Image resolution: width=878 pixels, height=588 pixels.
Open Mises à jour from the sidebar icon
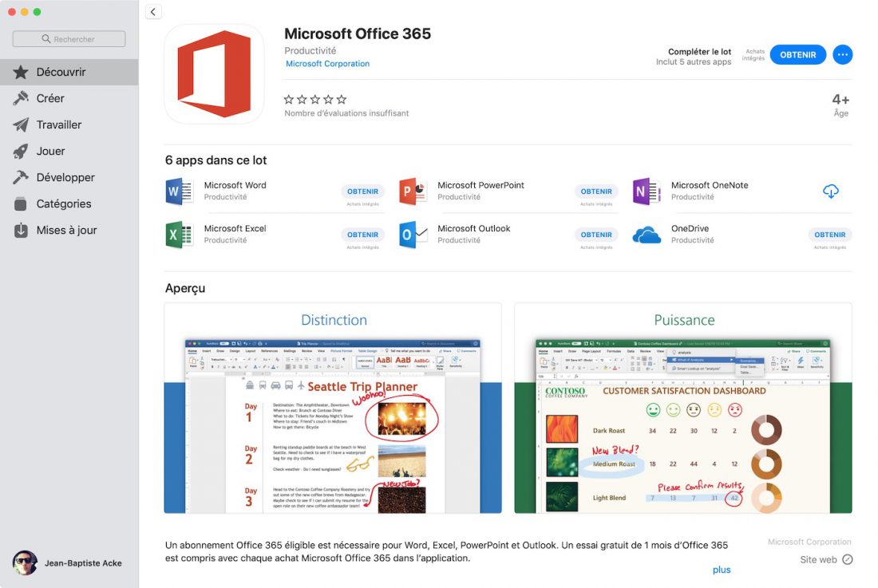tap(20, 230)
